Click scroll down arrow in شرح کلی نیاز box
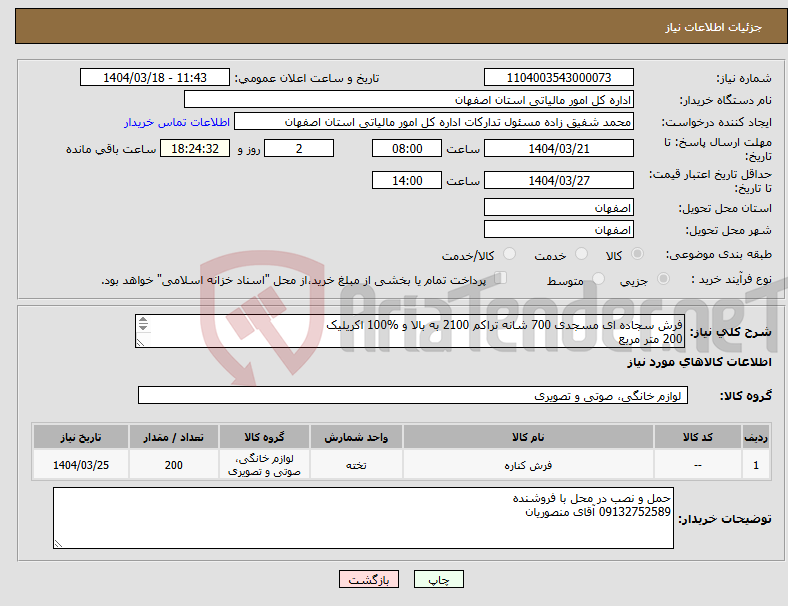 143,328
